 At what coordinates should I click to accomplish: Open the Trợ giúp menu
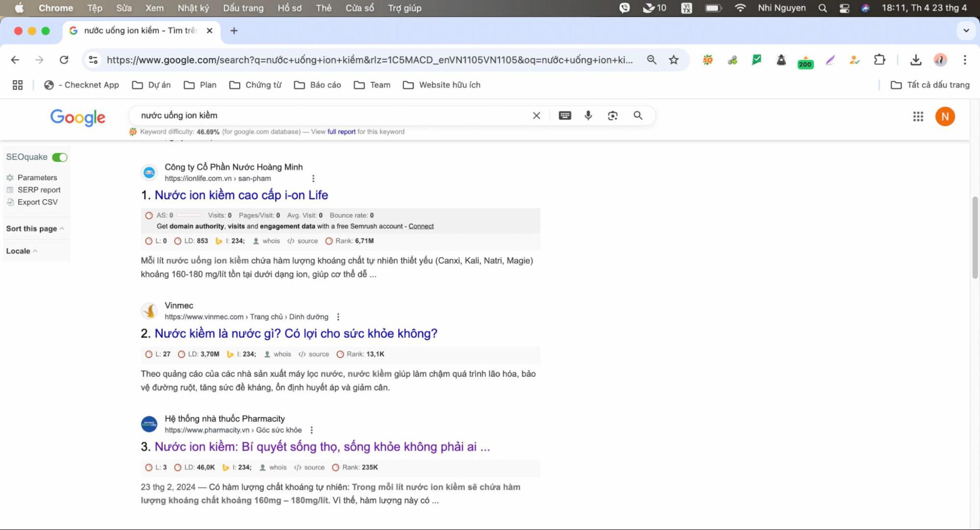404,8
